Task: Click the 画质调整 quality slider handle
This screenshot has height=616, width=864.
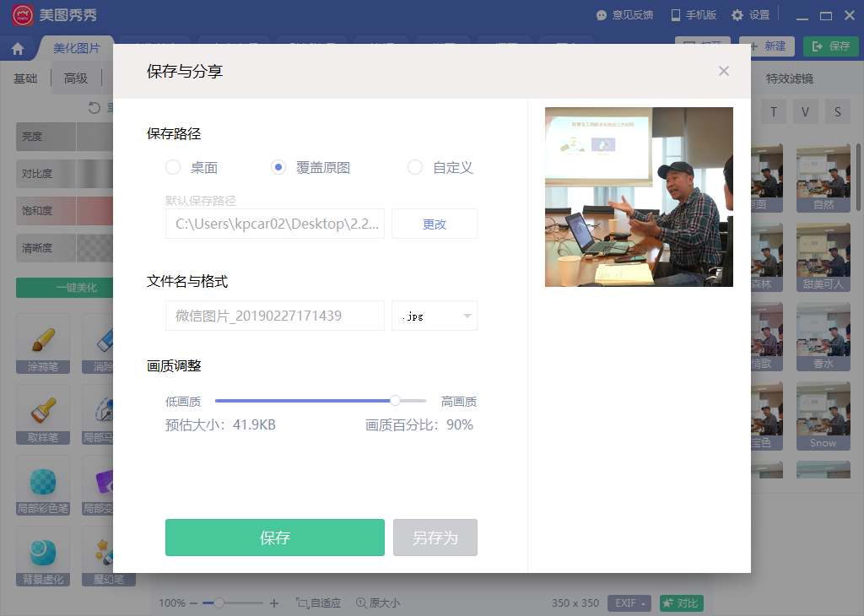Action: point(395,401)
